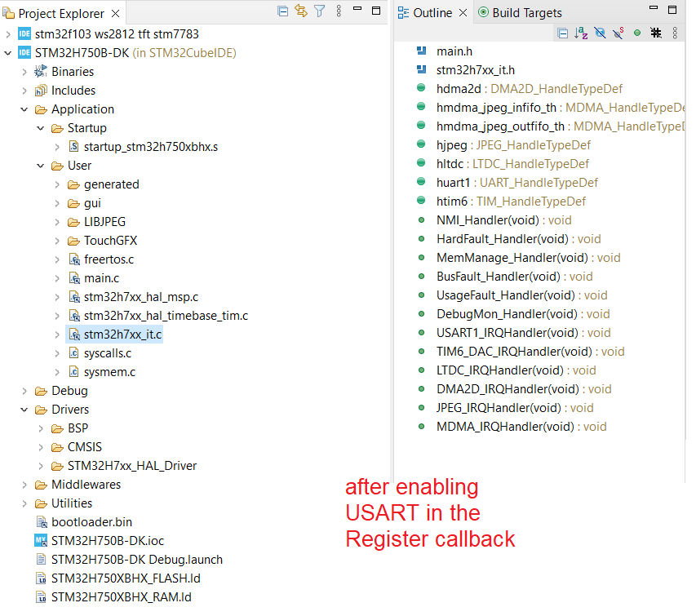The width and height of the screenshot is (696, 616).
Task: Select the Debug folder
Action: click(69, 391)
